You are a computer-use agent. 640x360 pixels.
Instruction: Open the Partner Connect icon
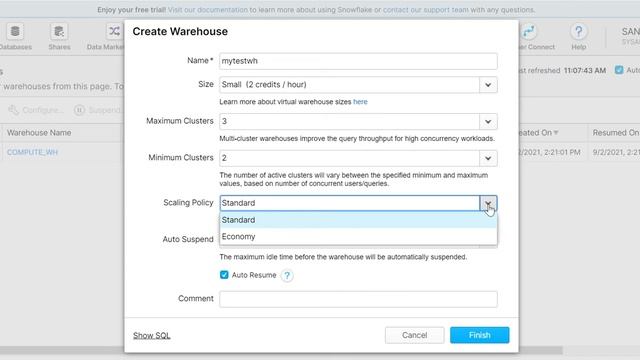[x=529, y=31]
